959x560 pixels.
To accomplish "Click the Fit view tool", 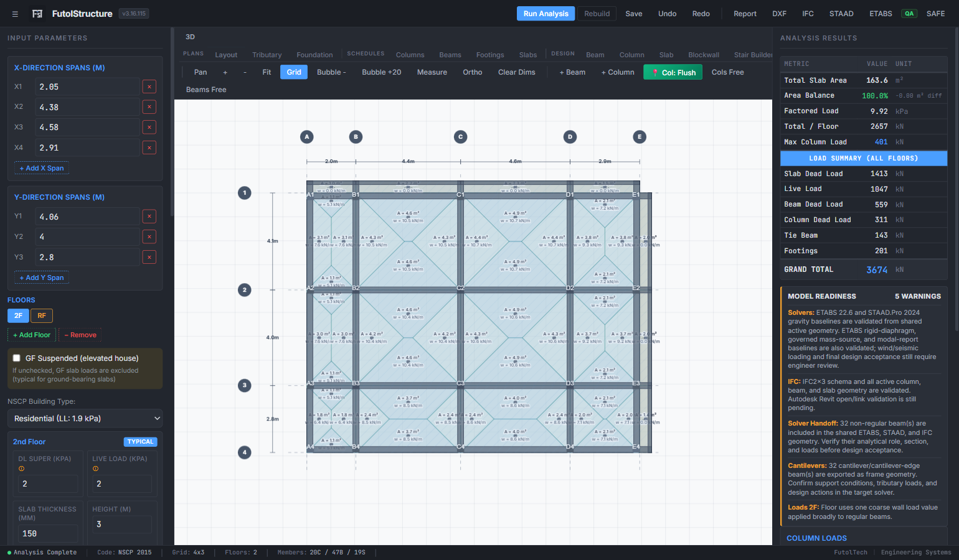I will pyautogui.click(x=267, y=72).
